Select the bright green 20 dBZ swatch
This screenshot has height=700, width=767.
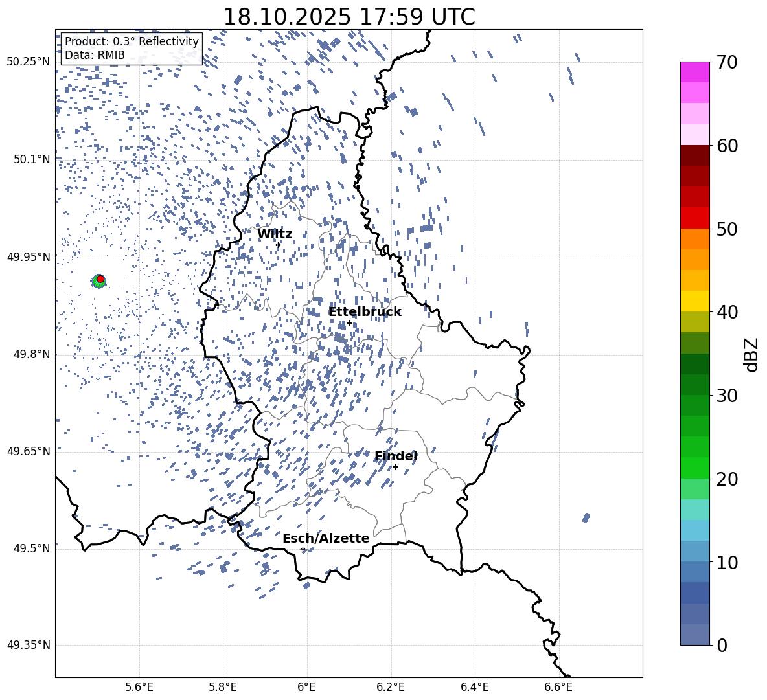tap(694, 468)
